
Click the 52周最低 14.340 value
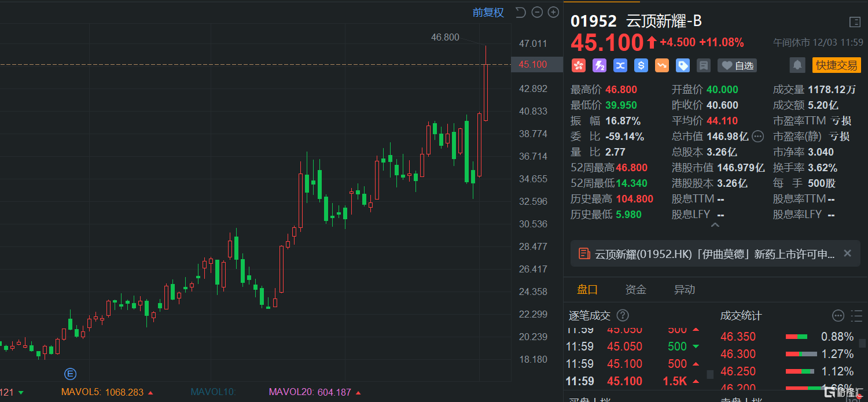631,183
